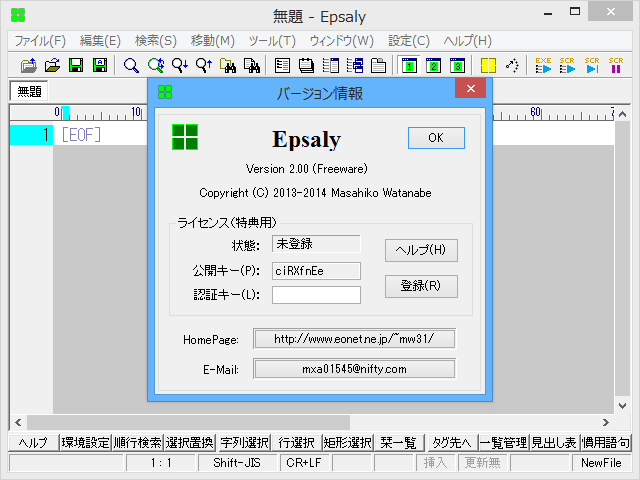This screenshot has width=640, height=480.
Task: Click the search downward magnifier icon
Action: click(x=180, y=65)
